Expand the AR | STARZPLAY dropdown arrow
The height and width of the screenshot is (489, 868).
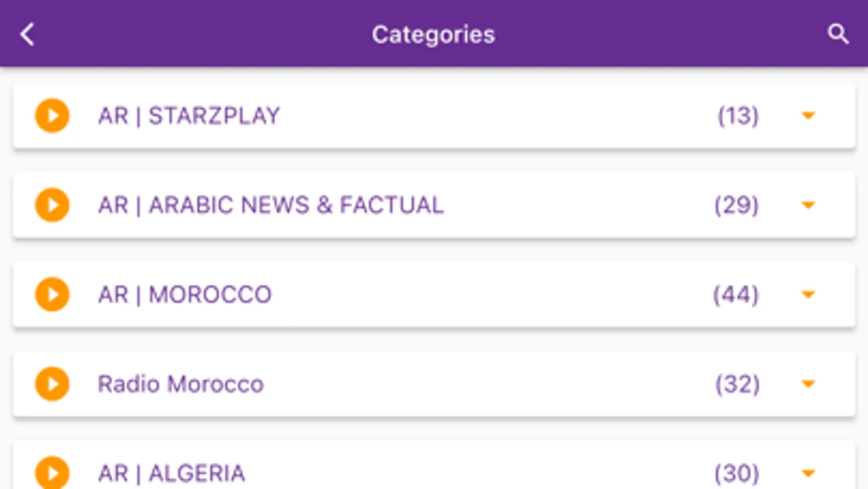click(808, 115)
